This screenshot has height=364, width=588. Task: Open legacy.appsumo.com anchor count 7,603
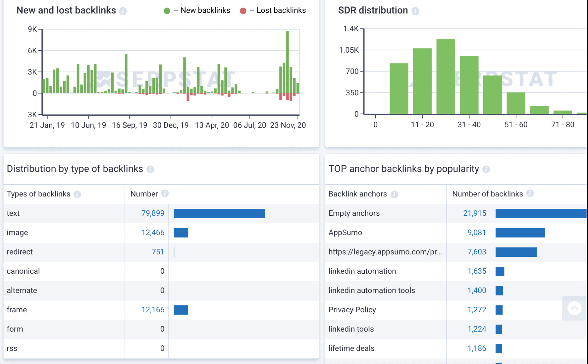coord(477,252)
